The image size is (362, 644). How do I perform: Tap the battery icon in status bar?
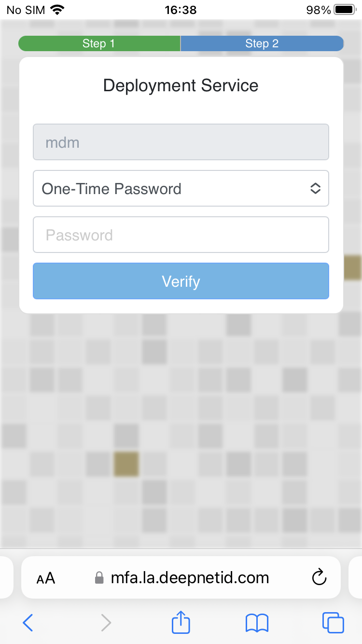coord(344,10)
